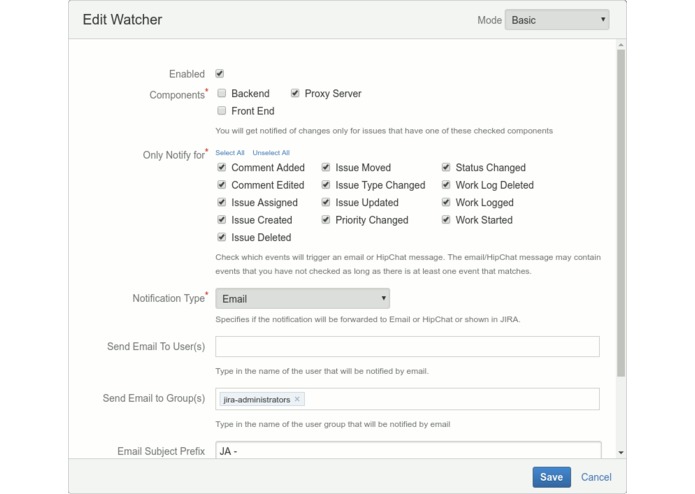Remove the jira-administrators group tag
Screen dimensions: 695x494
click(297, 399)
